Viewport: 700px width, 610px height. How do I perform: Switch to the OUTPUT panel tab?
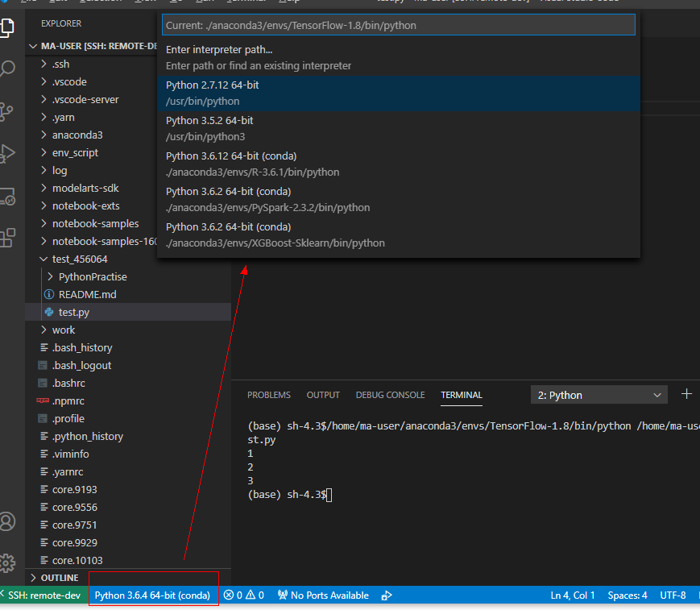coord(323,395)
